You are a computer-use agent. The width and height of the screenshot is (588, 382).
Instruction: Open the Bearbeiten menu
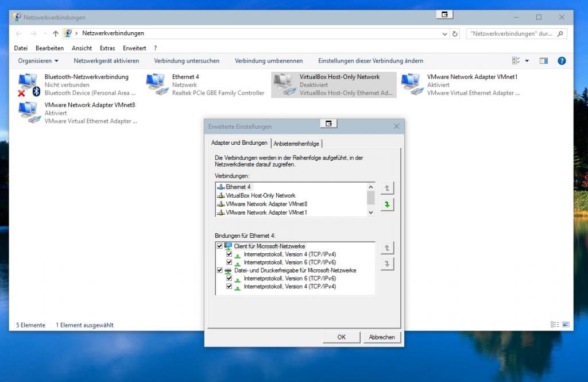[49, 48]
